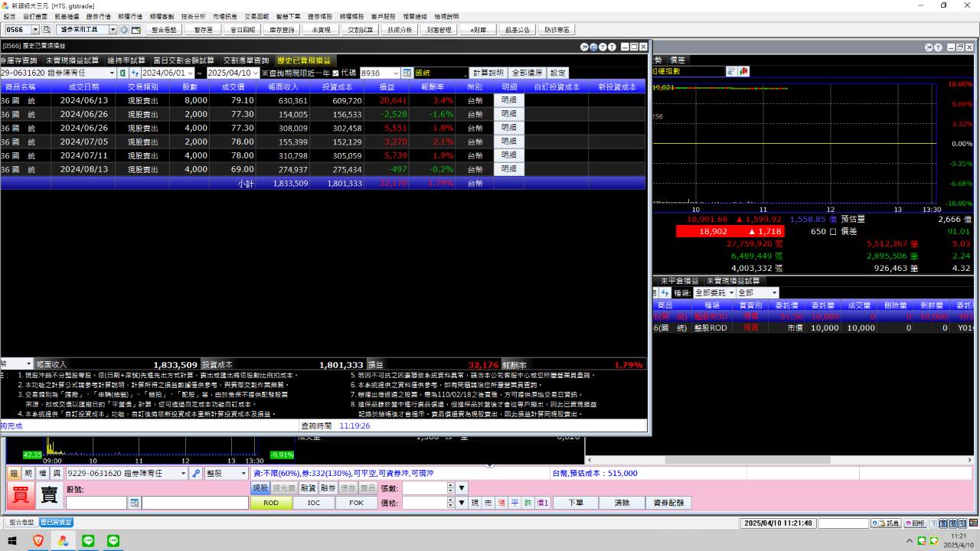The height and width of the screenshot is (551, 980).
Task: Click the 計算說明 button
Action: pos(488,73)
